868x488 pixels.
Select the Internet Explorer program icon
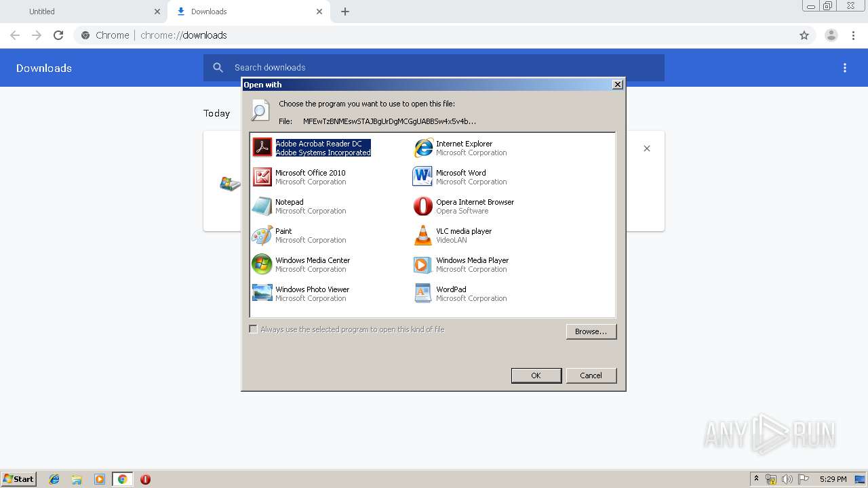tap(423, 147)
